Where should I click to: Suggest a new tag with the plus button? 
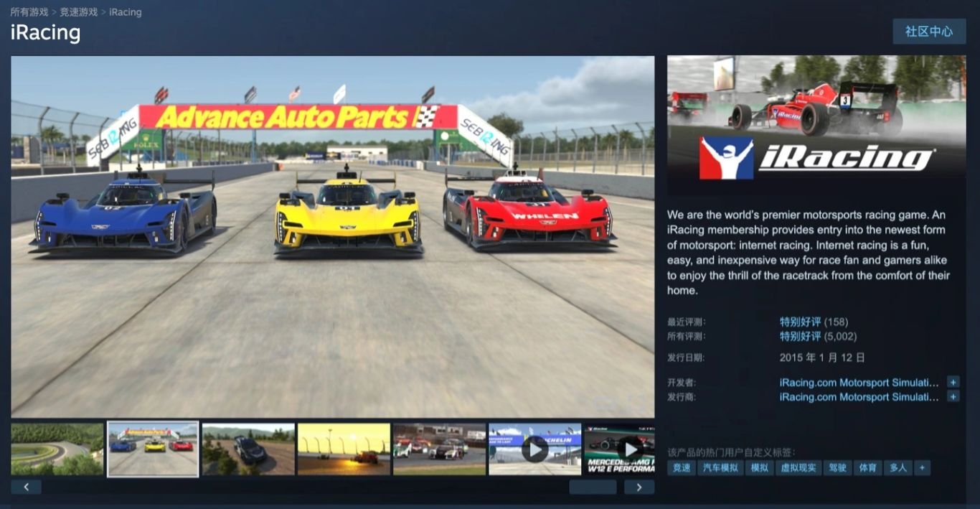click(922, 467)
